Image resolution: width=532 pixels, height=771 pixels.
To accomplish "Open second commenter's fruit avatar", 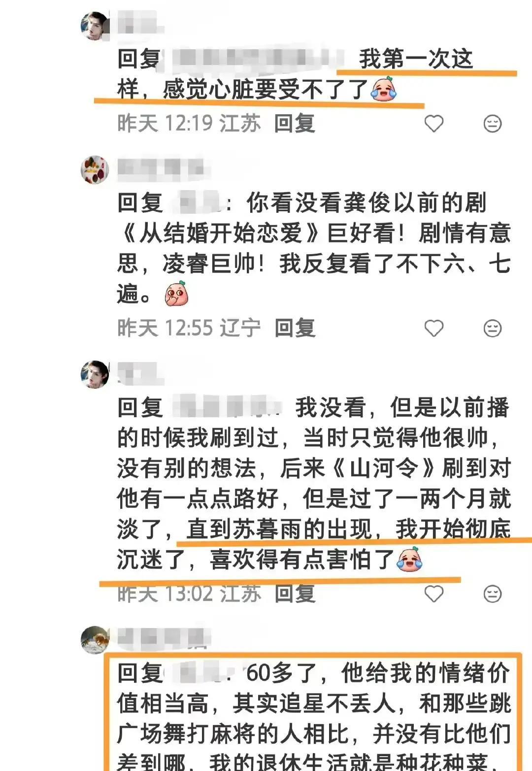I will pos(95,169).
